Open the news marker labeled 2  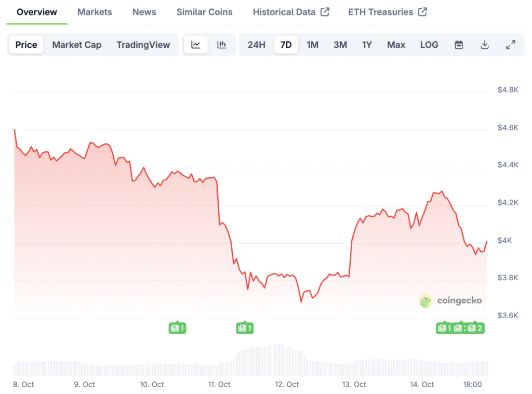[475, 328]
